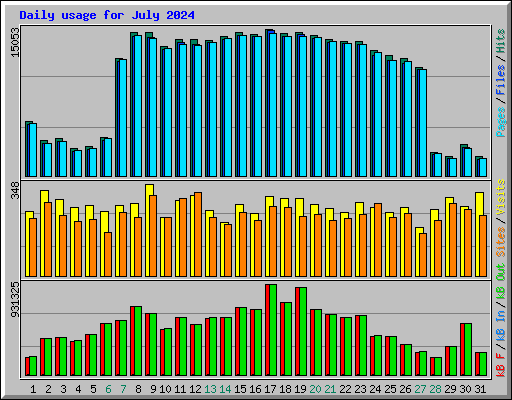Image resolution: width=512 pixels, height=400 pixels.
Task: Click the green weekend day label 7
Action: pyautogui.click(x=123, y=389)
